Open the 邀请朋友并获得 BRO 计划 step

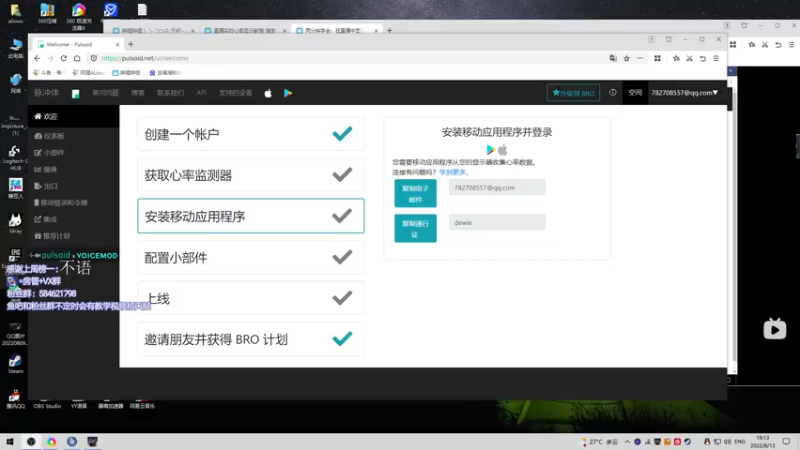coord(251,339)
